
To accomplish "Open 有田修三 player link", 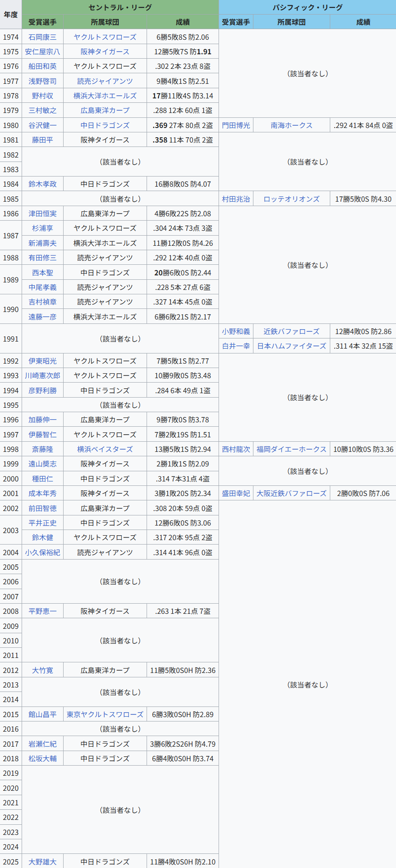I will coord(42,258).
